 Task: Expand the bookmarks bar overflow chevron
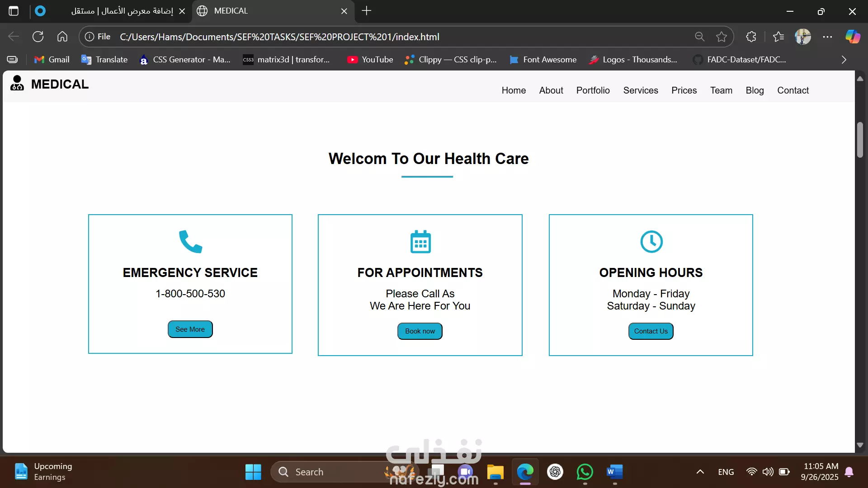click(x=844, y=60)
